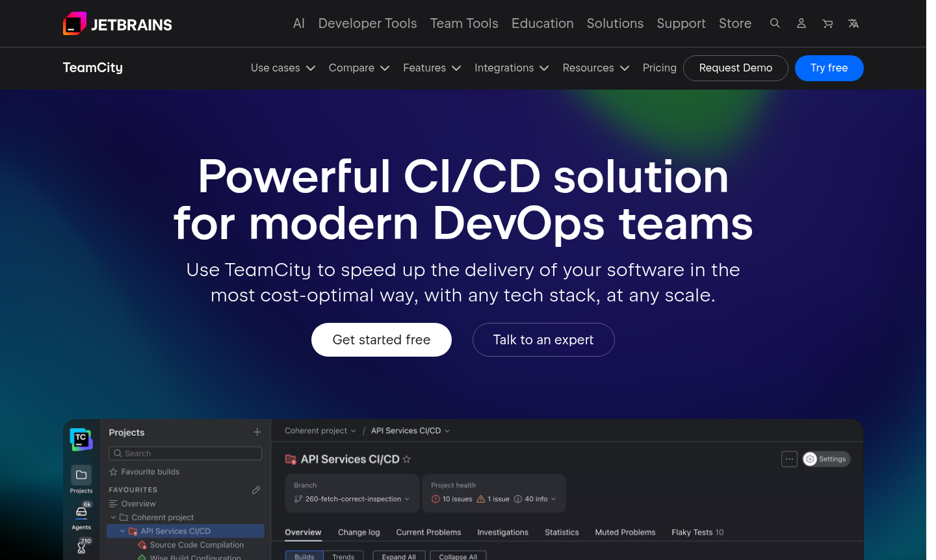Collapse the Coherent project tree node
This screenshot has width=936, height=560.
(114, 517)
